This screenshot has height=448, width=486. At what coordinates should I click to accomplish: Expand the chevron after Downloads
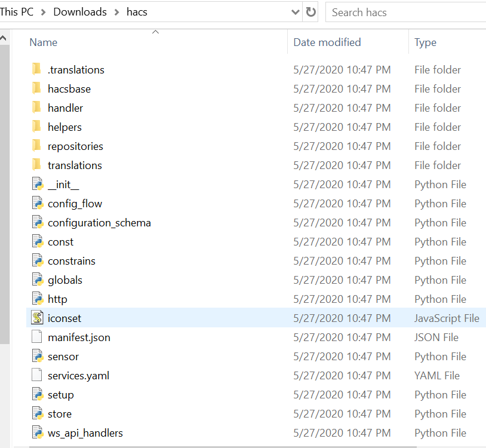point(116,12)
